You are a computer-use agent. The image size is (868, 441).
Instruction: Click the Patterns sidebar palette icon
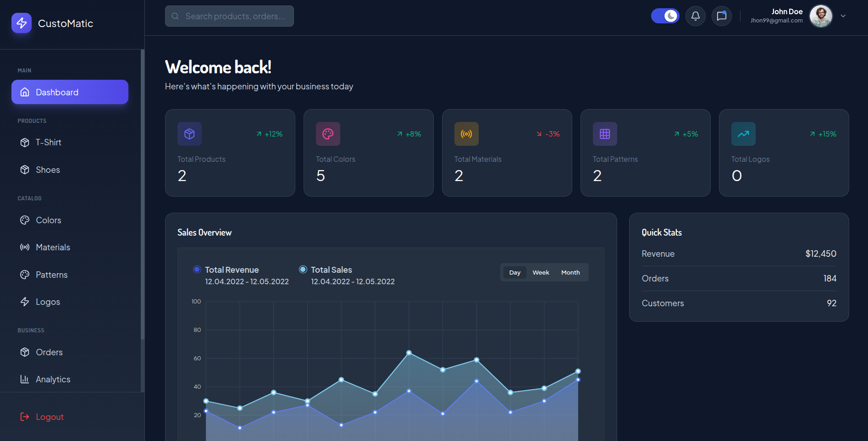(x=25, y=275)
